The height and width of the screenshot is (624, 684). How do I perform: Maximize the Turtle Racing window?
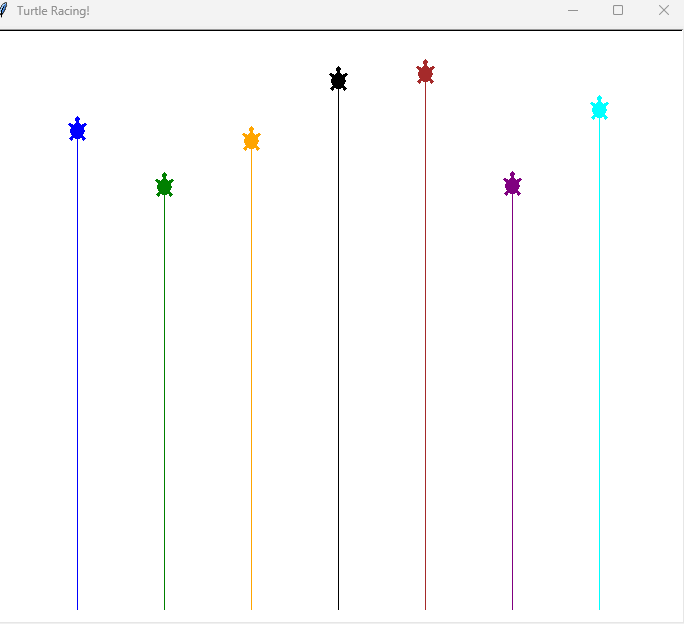618,10
